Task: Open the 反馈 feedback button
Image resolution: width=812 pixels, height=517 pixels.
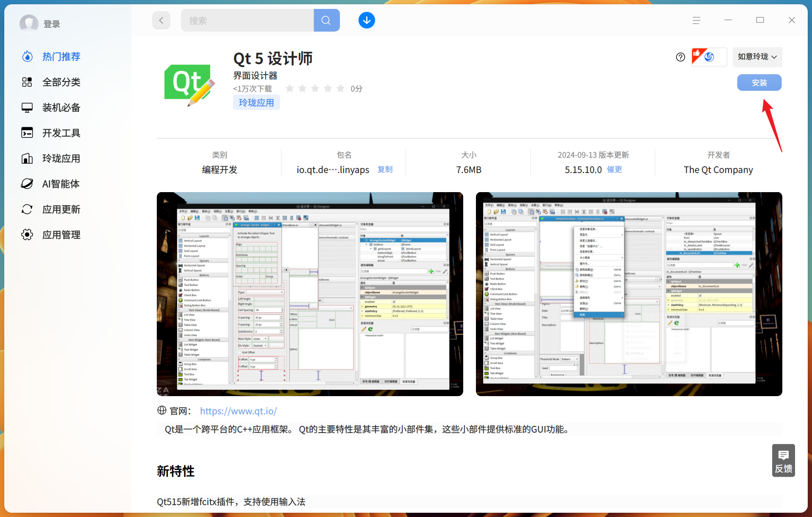Action: tap(784, 461)
